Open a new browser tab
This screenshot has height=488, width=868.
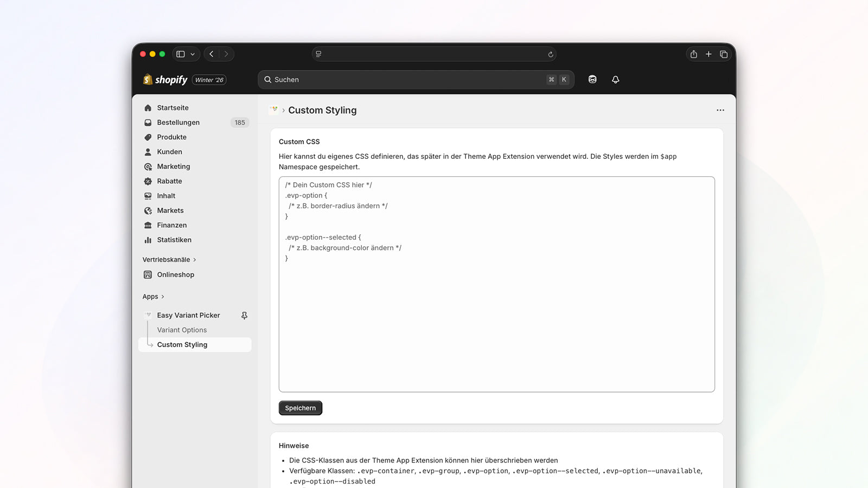tap(709, 54)
